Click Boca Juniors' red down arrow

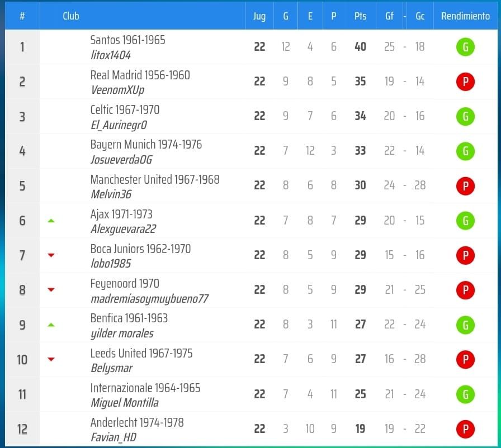pos(51,255)
